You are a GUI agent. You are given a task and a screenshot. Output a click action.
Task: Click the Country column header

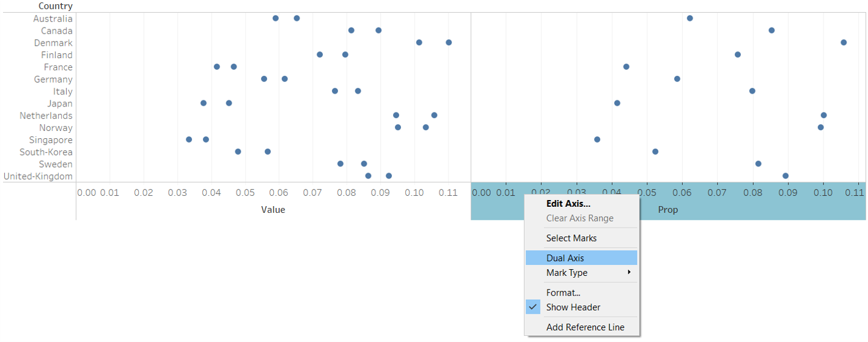pos(56,6)
